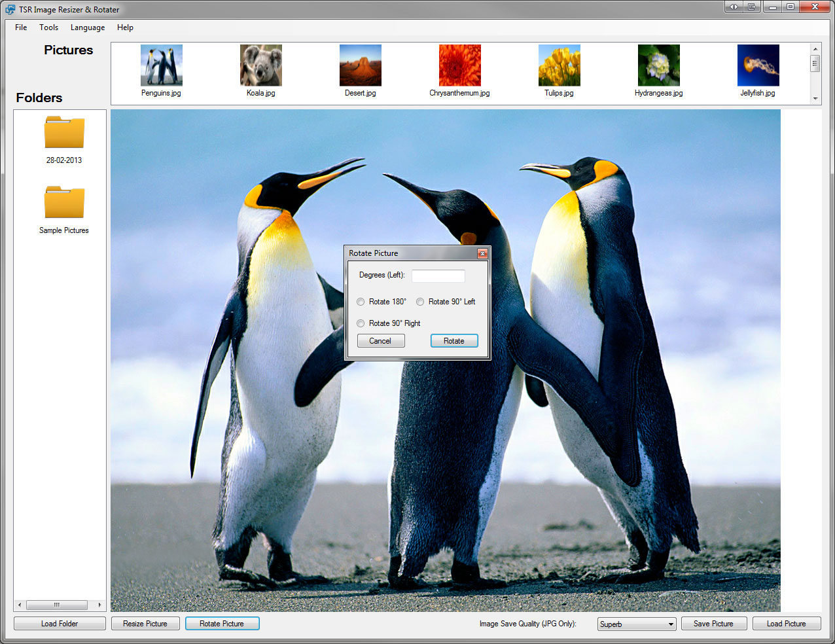Open the Tools menu
The image size is (835, 644).
[48, 27]
